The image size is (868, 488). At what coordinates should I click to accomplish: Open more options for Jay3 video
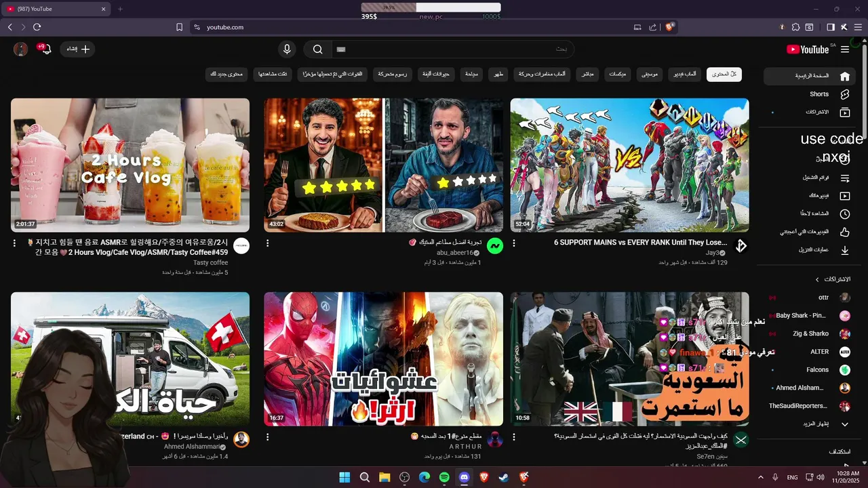point(513,243)
